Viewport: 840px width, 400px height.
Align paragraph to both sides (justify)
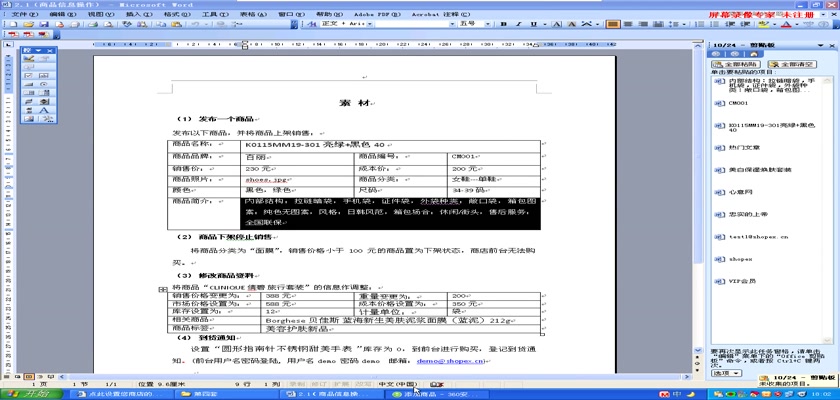pos(613,24)
